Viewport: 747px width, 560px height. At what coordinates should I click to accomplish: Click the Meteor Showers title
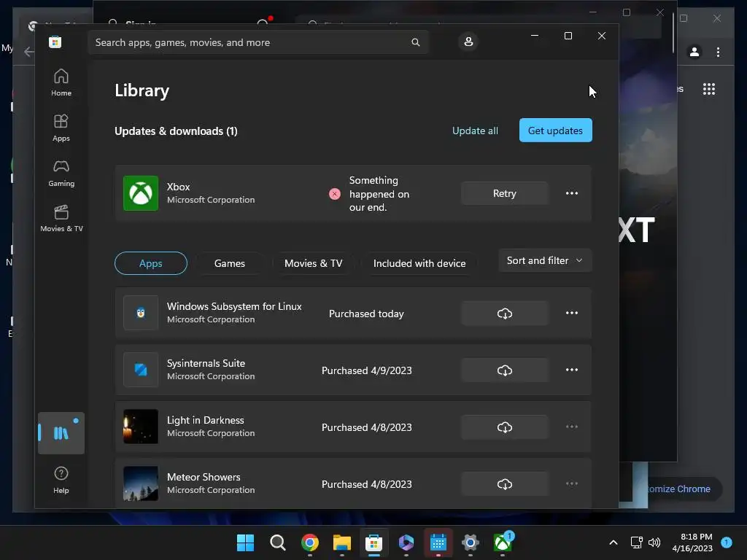coord(204,477)
